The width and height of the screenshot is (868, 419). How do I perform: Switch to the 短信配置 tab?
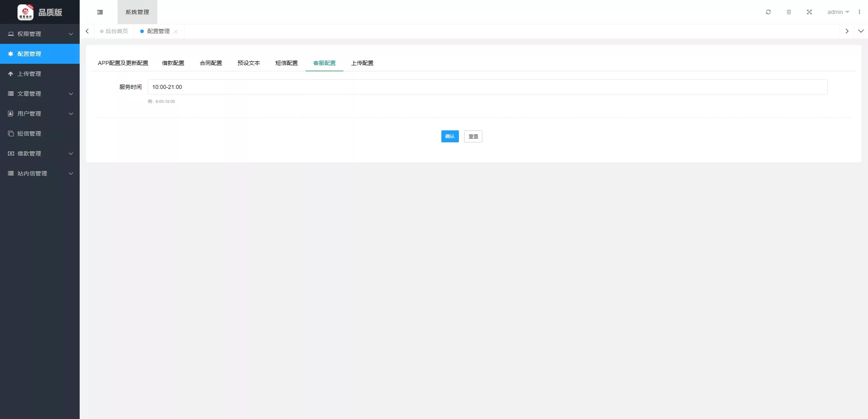(x=286, y=63)
